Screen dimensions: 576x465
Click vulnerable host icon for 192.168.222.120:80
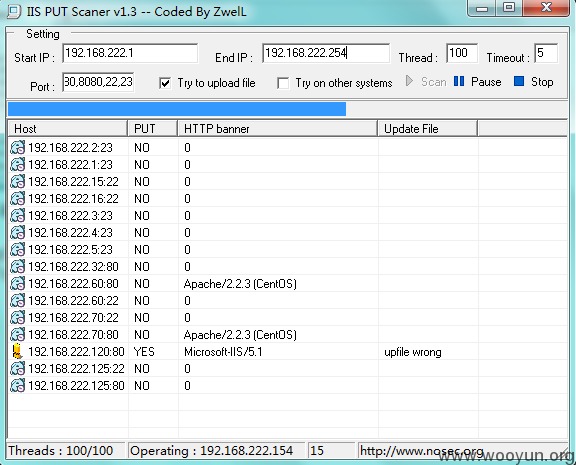[17, 352]
